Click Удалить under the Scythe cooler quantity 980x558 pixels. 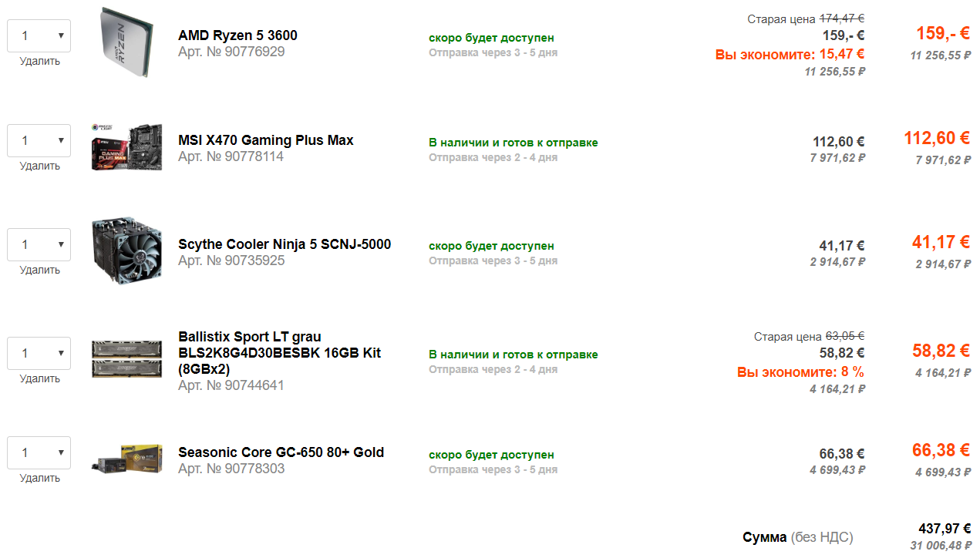click(40, 270)
